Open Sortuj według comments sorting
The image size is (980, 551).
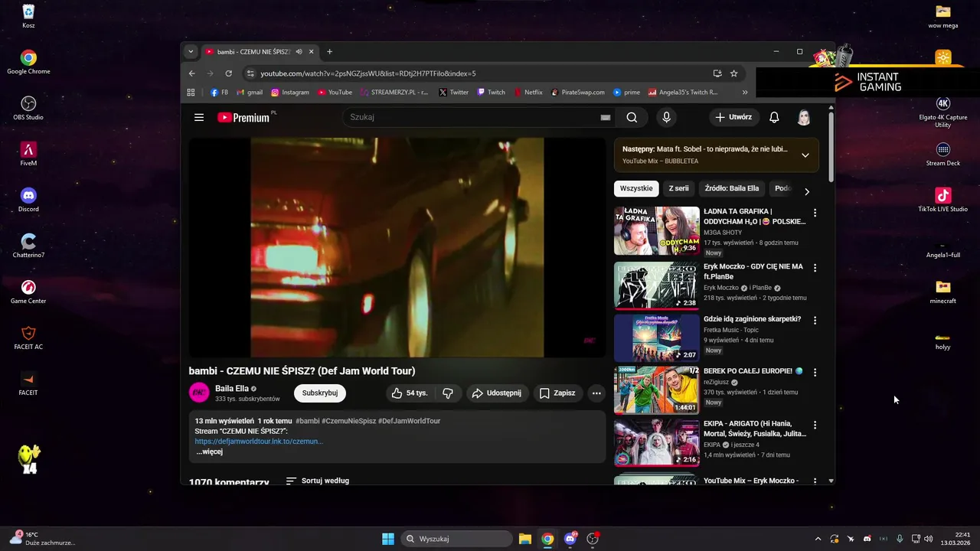[x=318, y=481]
